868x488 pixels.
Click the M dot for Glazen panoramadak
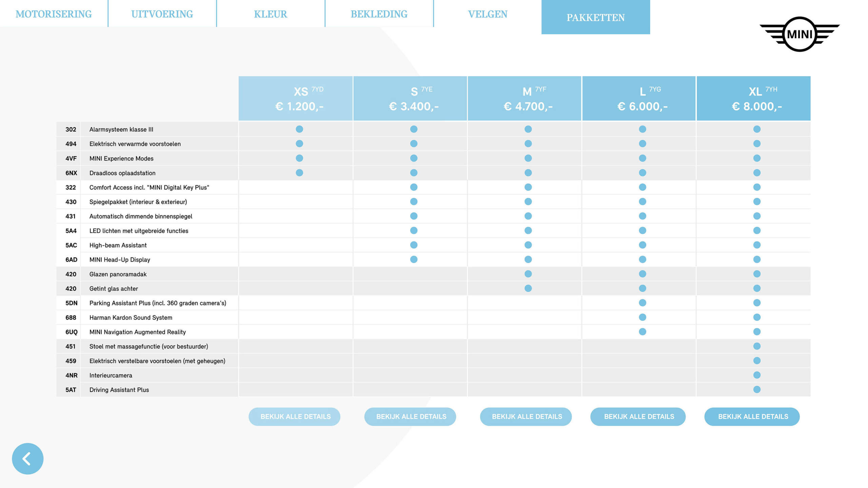528,274
